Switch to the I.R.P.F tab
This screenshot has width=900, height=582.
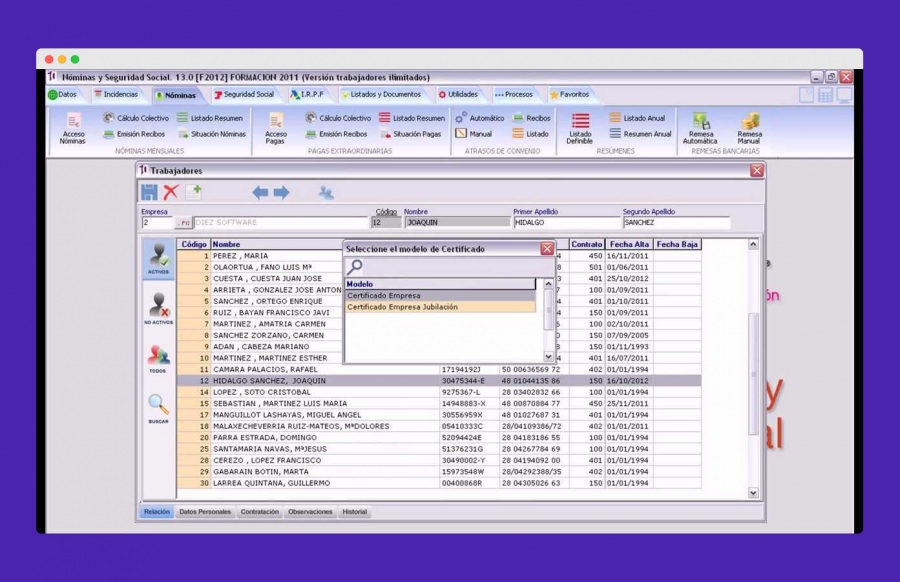307,95
